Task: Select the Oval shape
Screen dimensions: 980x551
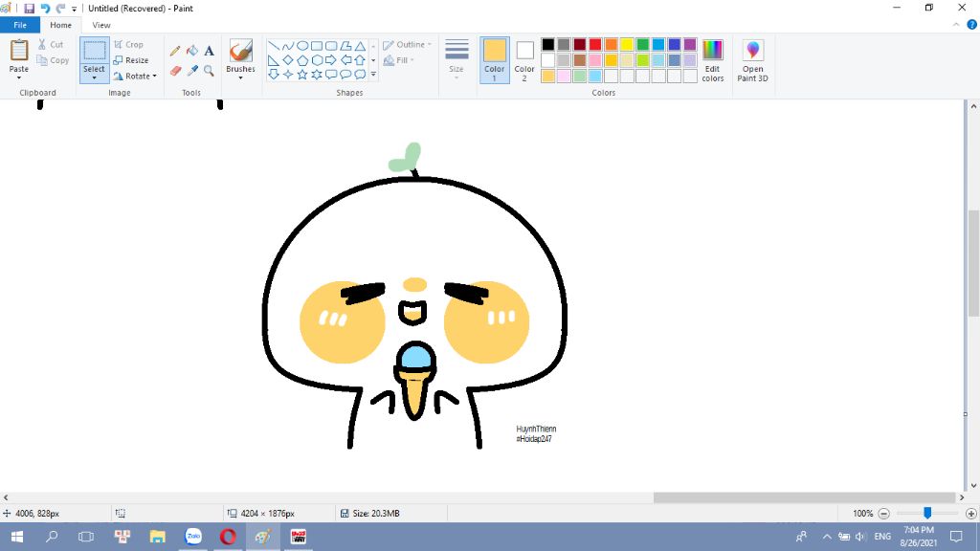Action: (301, 46)
